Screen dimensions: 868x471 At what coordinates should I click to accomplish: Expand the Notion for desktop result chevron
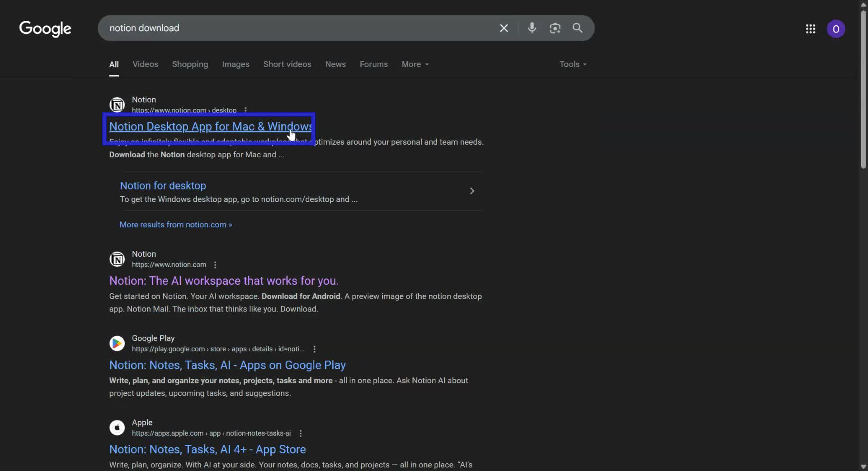point(472,191)
